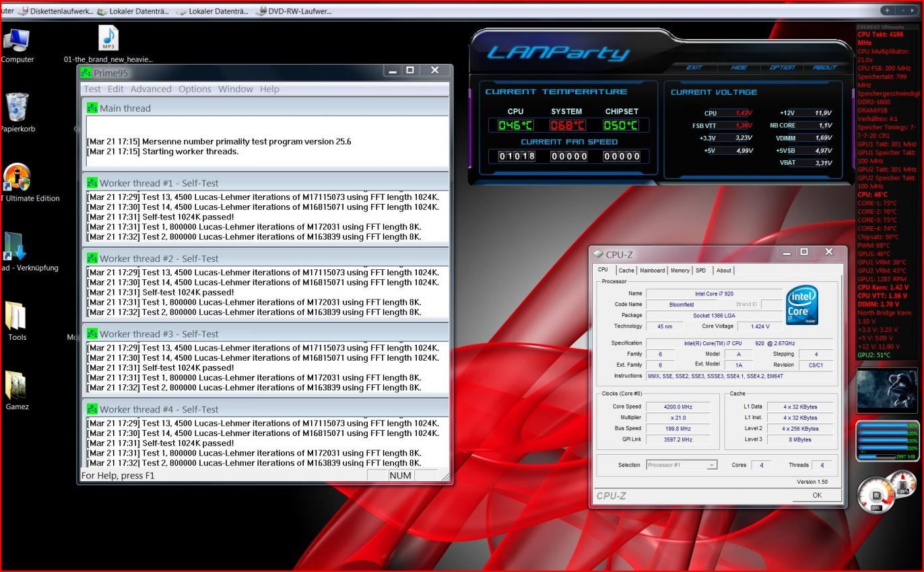Open the Papierkorb recycle bin icon
The height and width of the screenshot is (572, 924).
[x=16, y=108]
